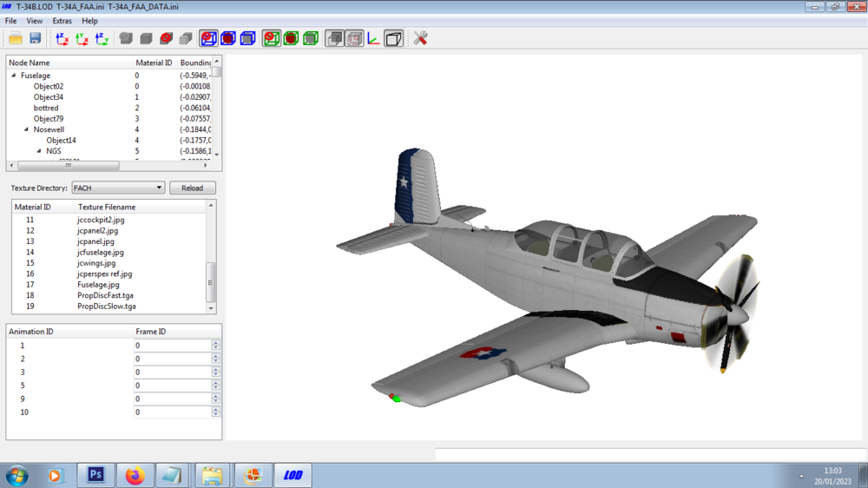
Task: Open the View menu
Action: point(35,21)
